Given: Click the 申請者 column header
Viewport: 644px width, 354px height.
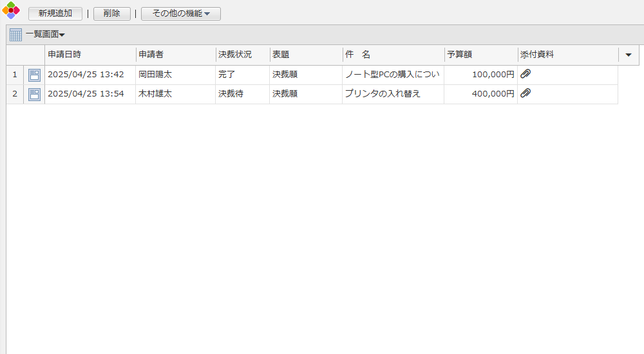Looking at the screenshot, I should coord(151,55).
